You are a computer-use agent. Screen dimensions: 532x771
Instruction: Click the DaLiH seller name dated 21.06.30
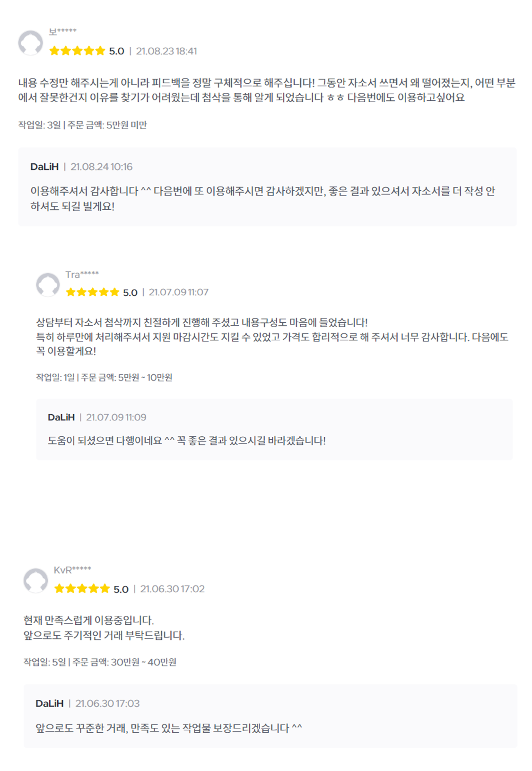49,703
